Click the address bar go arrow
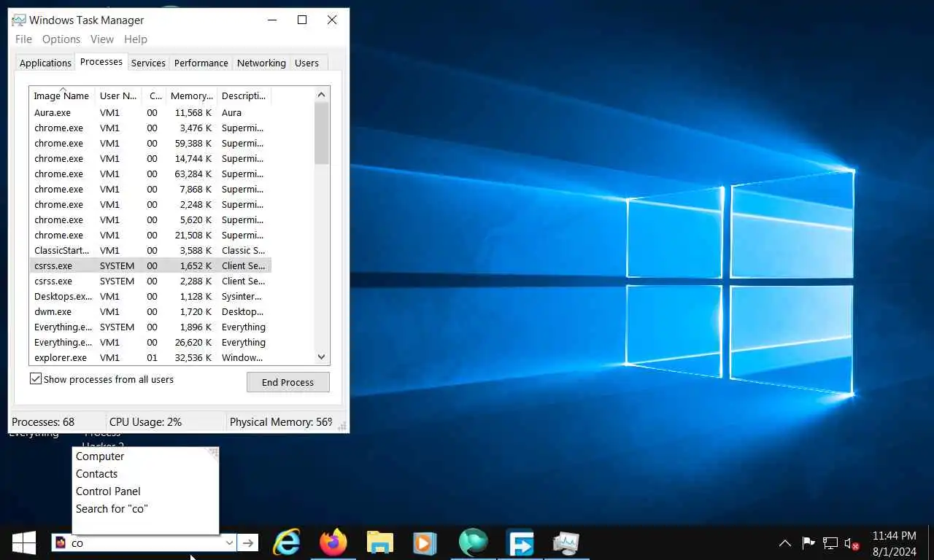This screenshot has width=934, height=560. pyautogui.click(x=248, y=542)
